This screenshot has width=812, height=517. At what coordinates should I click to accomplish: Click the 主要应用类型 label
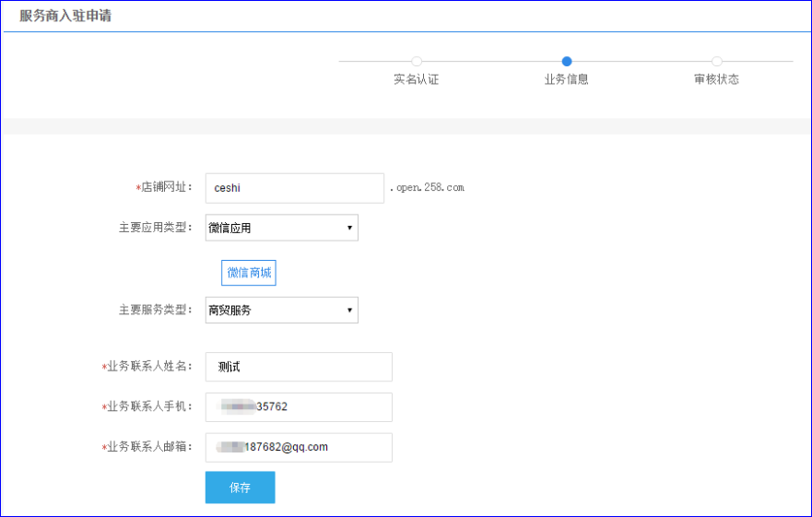pos(156,228)
